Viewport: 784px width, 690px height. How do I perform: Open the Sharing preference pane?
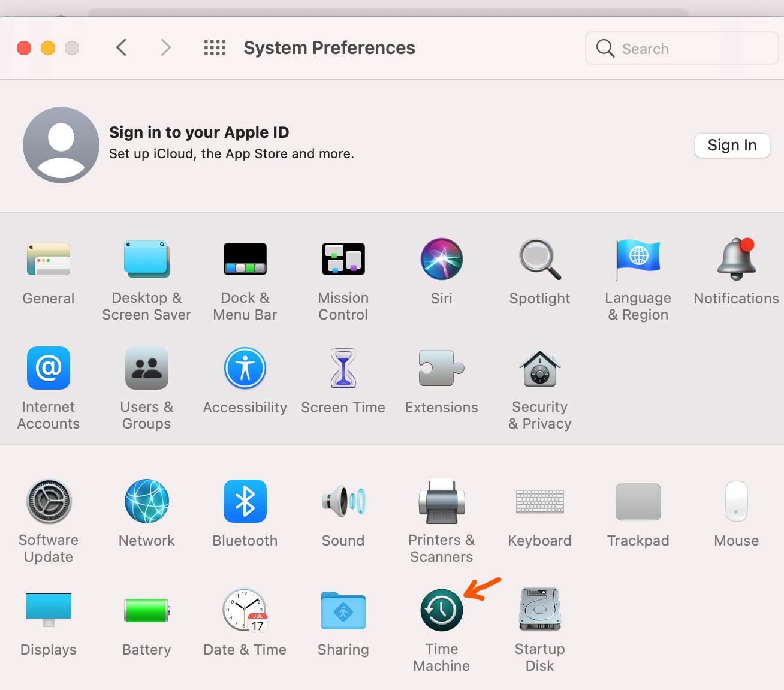pyautogui.click(x=343, y=610)
